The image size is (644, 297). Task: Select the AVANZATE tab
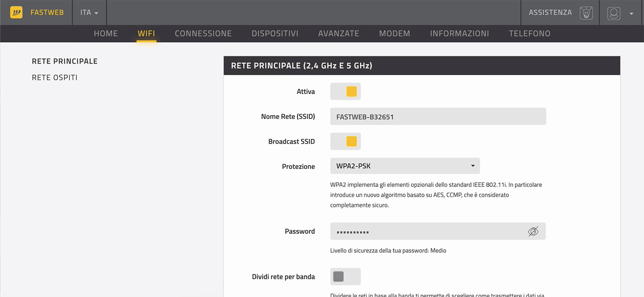338,34
